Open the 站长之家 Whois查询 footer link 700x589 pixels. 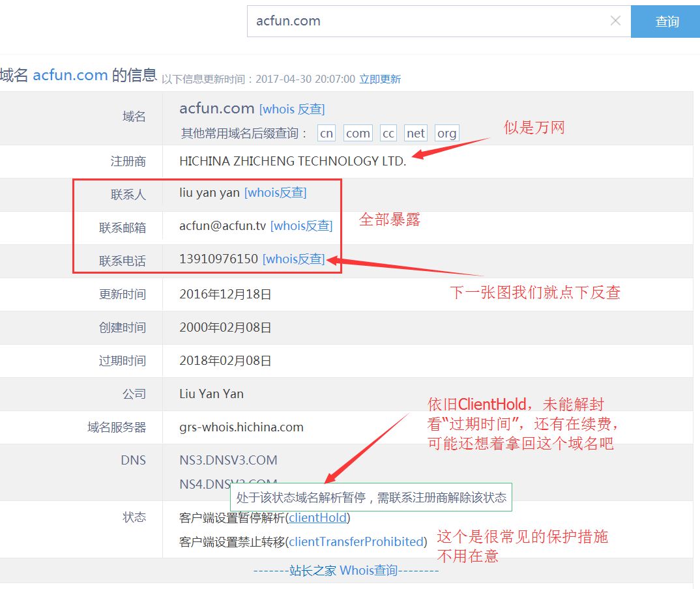(x=346, y=570)
